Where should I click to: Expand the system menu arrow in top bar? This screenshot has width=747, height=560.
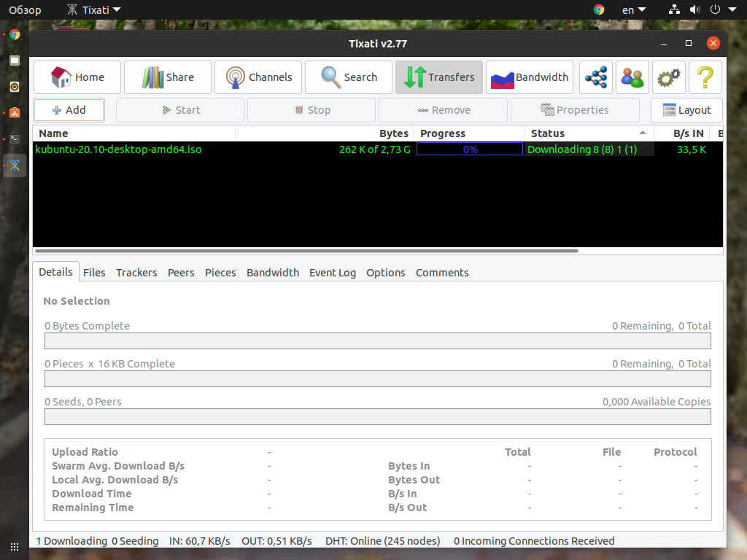(732, 9)
